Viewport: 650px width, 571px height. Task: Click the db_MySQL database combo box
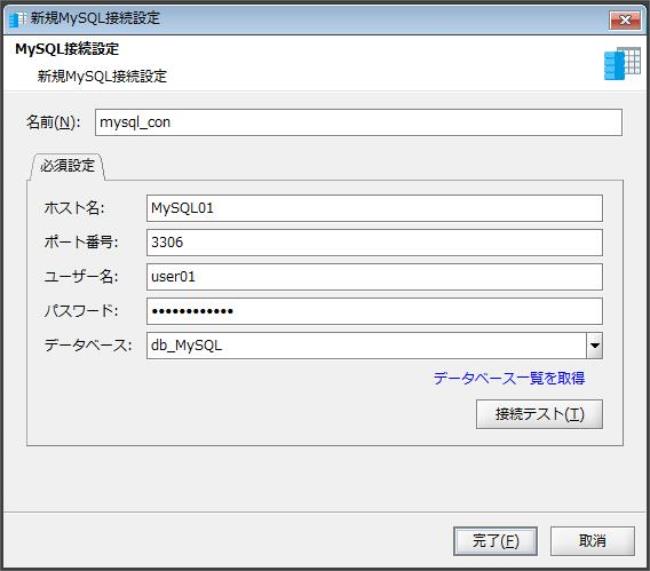(x=365, y=346)
